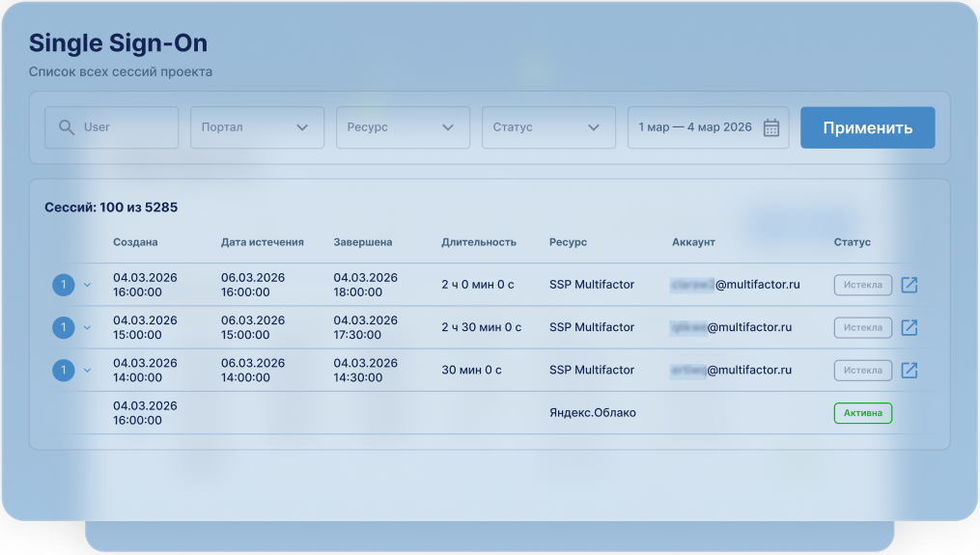Open external link for 15:00 SSP session

click(x=909, y=327)
